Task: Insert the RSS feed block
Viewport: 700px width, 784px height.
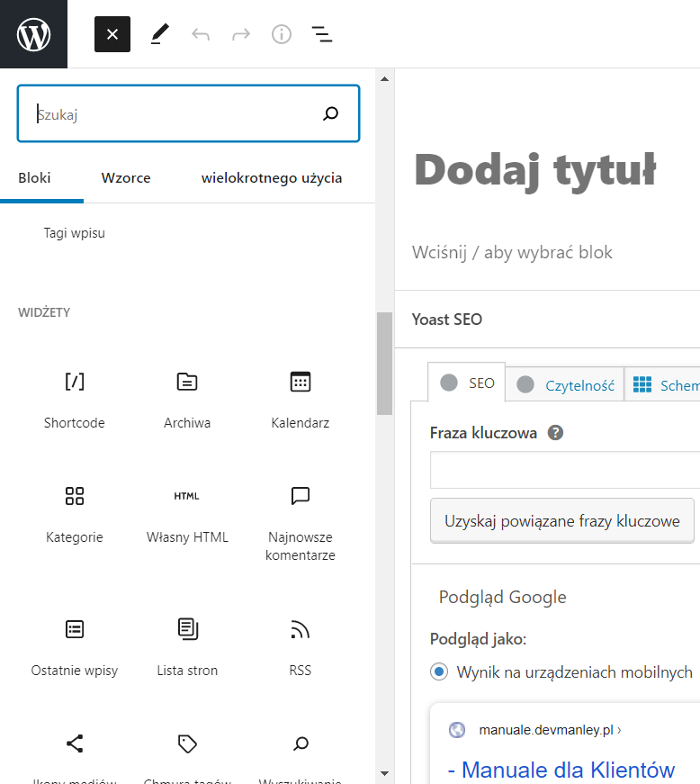Action: coord(300,645)
